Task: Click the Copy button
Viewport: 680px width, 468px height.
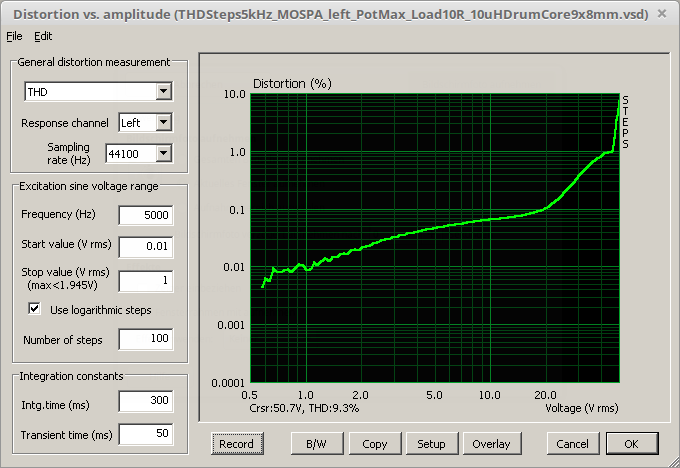Action: click(x=375, y=443)
